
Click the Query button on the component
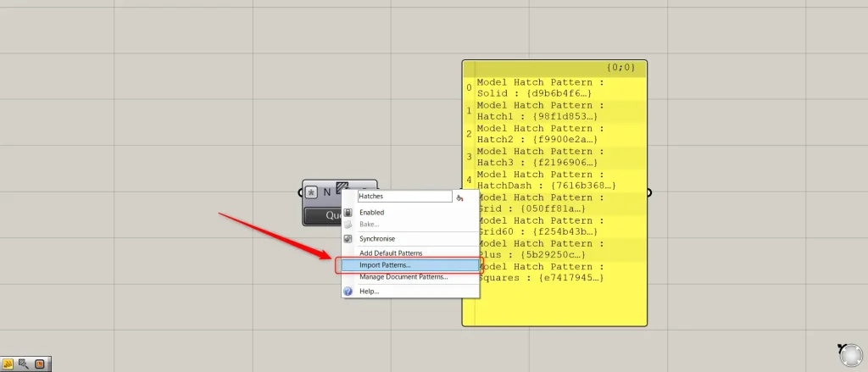(x=324, y=215)
